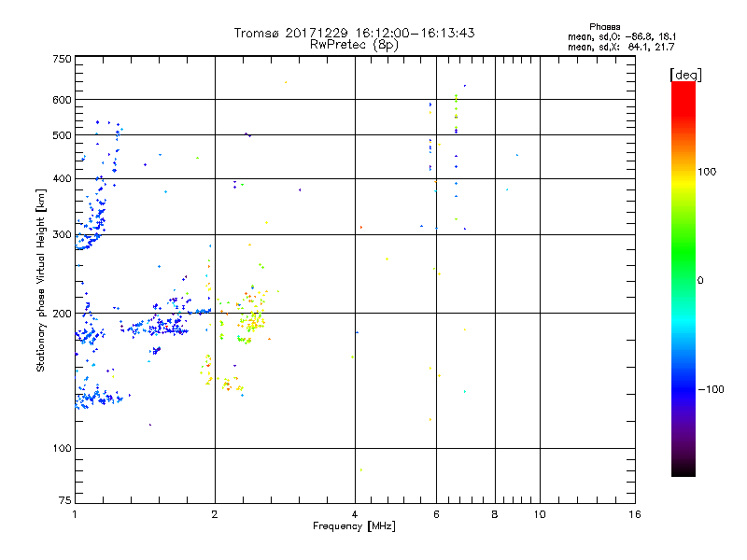Click the 'Stationary phase Virtual Height [km]' axis title
Viewport: 747px width, 560px height.
click(x=41, y=280)
